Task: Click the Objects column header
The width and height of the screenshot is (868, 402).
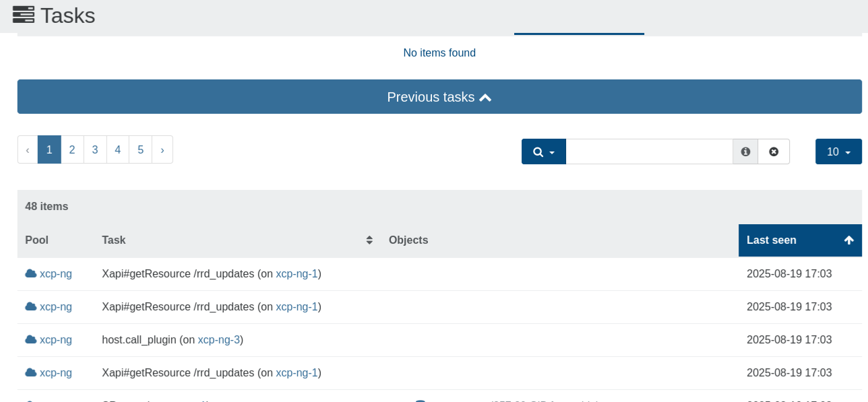Action: [408, 240]
